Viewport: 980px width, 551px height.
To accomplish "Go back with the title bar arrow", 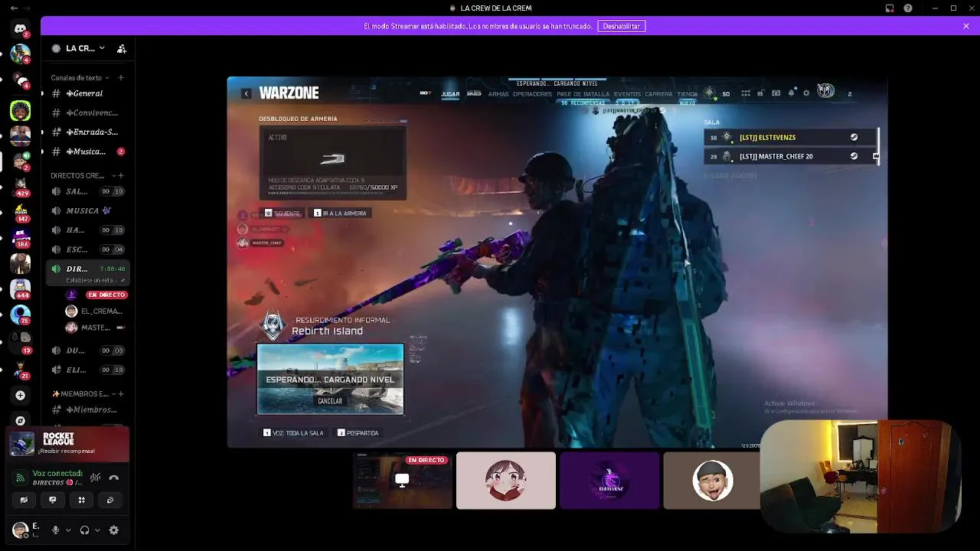I will [14, 8].
